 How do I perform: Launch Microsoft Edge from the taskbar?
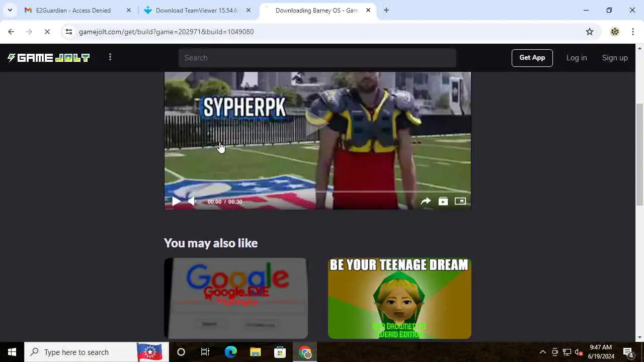(x=230, y=352)
